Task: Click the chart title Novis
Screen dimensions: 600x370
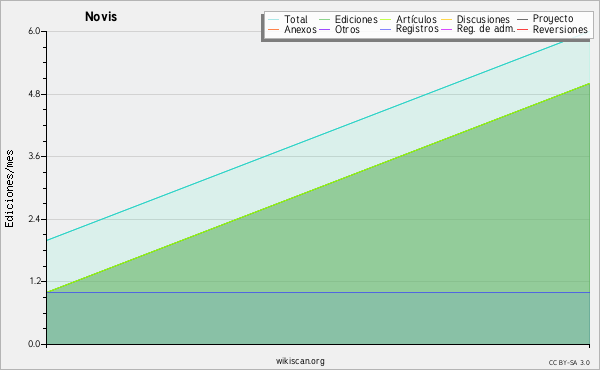Action: [101, 17]
